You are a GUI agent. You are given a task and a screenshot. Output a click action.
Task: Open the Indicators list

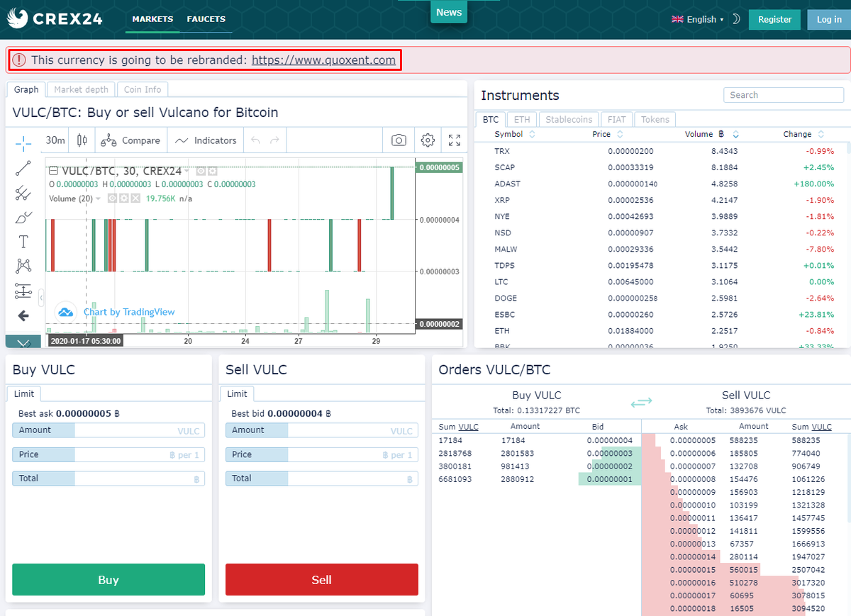click(206, 140)
